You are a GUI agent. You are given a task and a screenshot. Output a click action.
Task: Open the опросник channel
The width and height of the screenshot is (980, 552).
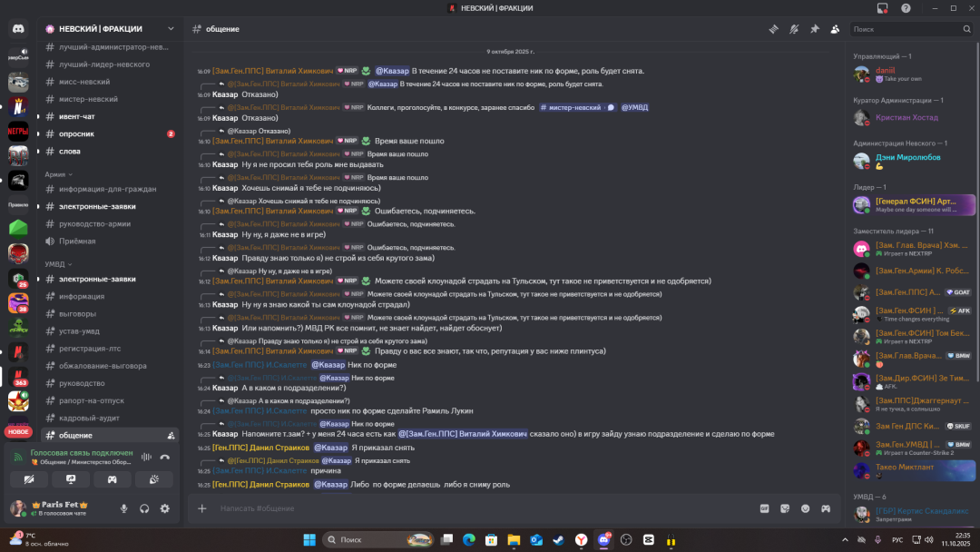click(x=76, y=133)
